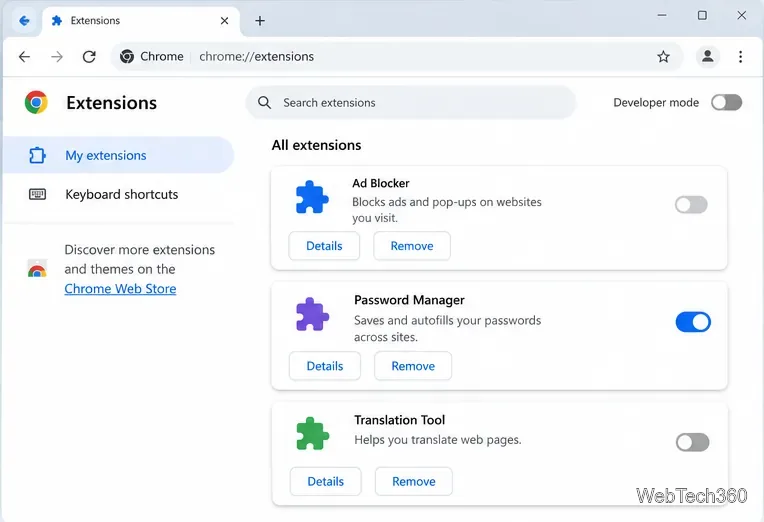764x522 pixels.
Task: Bookmark this page with the star icon
Action: pos(663,57)
